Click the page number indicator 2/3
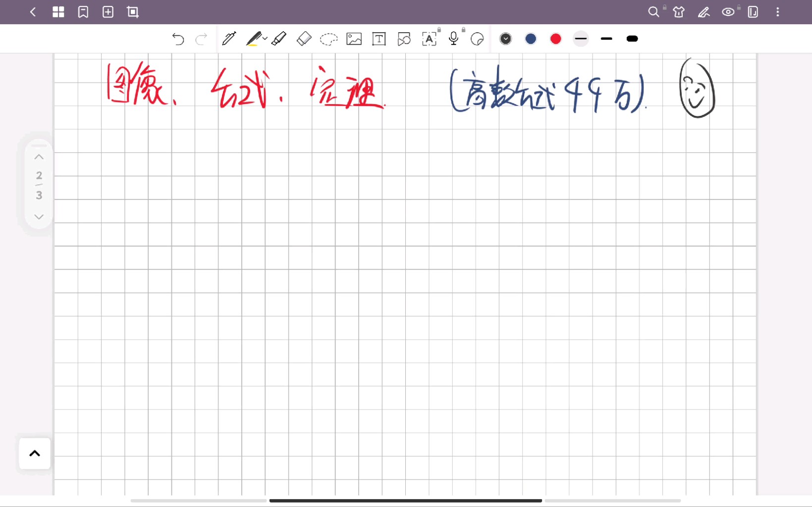Screen dimensions: 812x507 point(39,185)
